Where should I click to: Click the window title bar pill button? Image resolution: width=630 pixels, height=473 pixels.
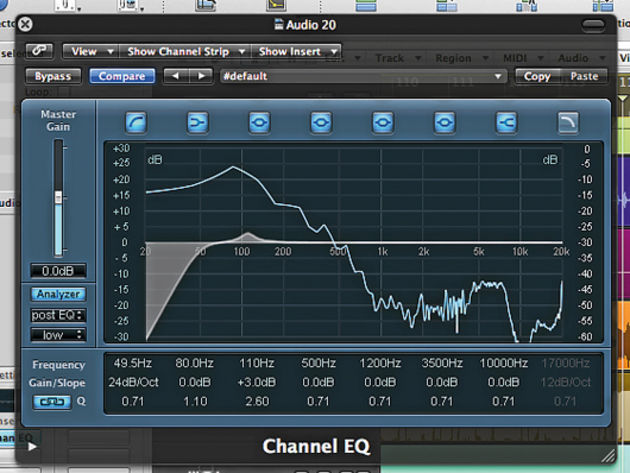[x=593, y=25]
